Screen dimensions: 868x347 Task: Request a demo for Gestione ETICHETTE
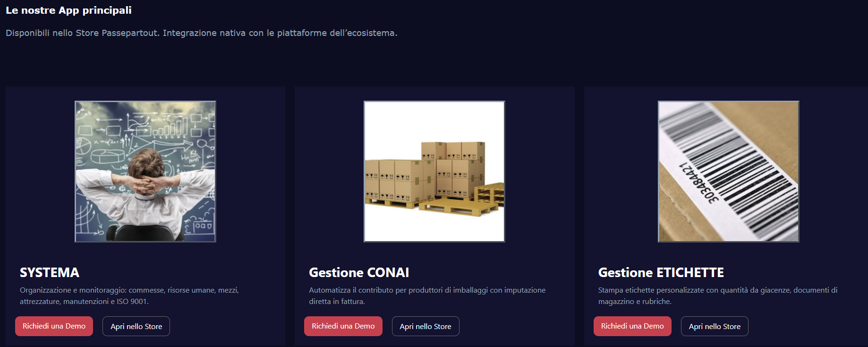coord(632,326)
